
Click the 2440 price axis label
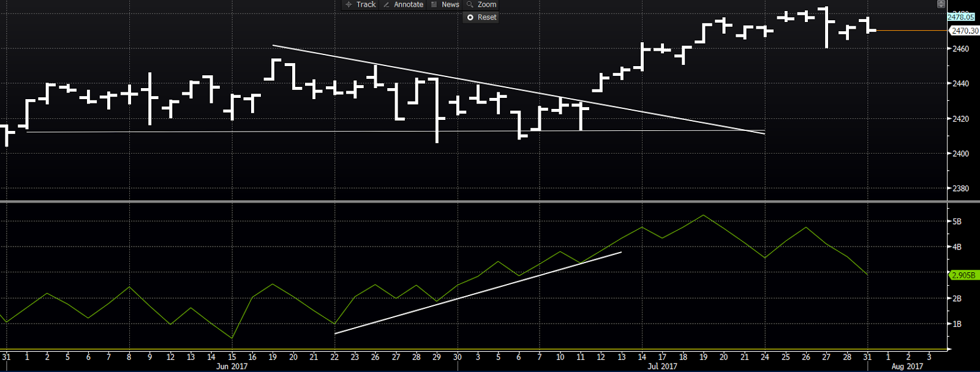960,83
